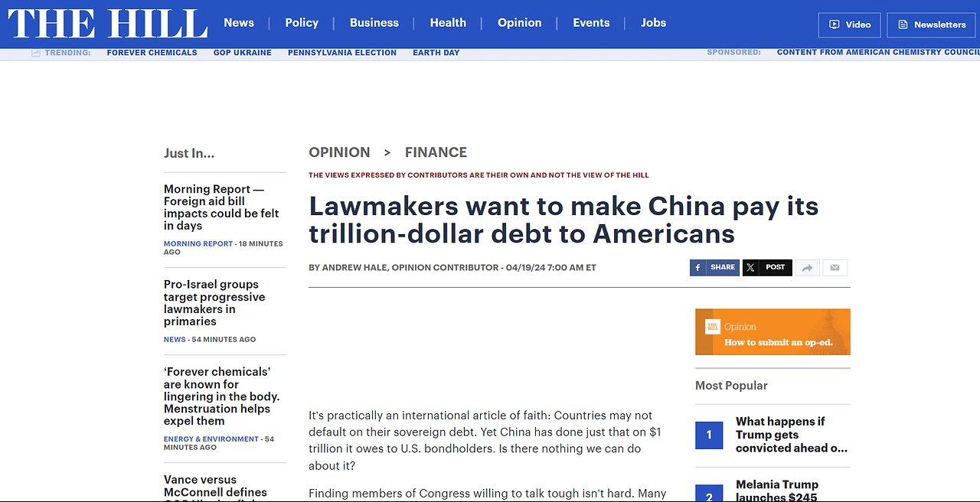Open the Vance versus McConnell story
Viewport: 980px width, 502px height.
tap(215, 487)
